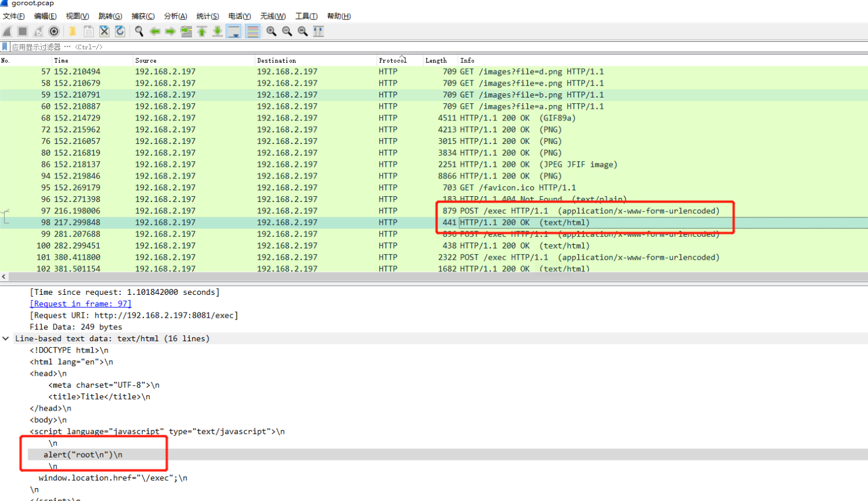Collapse the Line-based text data section
Screen dimensions: 868x501
point(6,338)
